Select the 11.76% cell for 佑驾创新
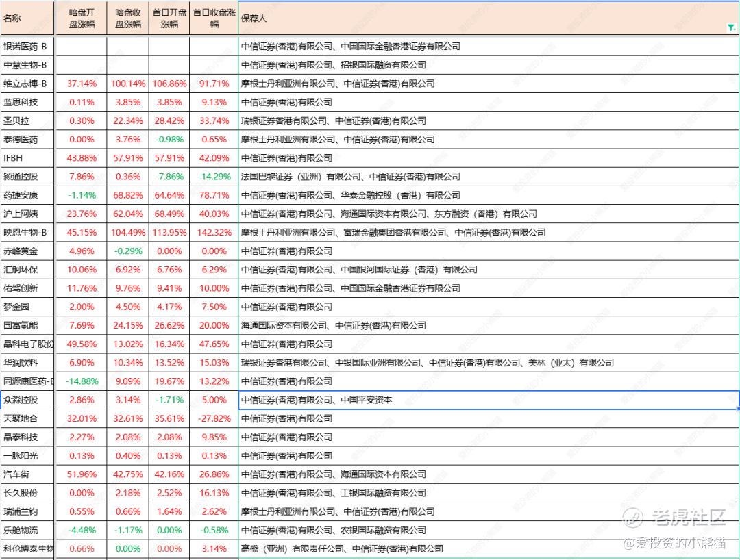The image size is (740, 560). tap(81, 288)
